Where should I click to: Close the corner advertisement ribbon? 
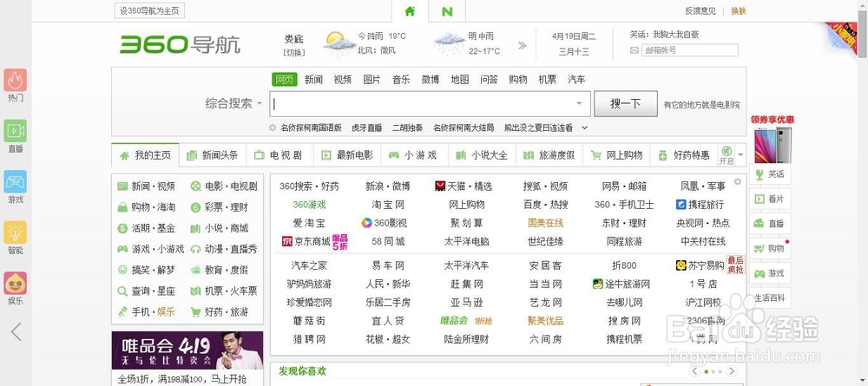[835, 43]
